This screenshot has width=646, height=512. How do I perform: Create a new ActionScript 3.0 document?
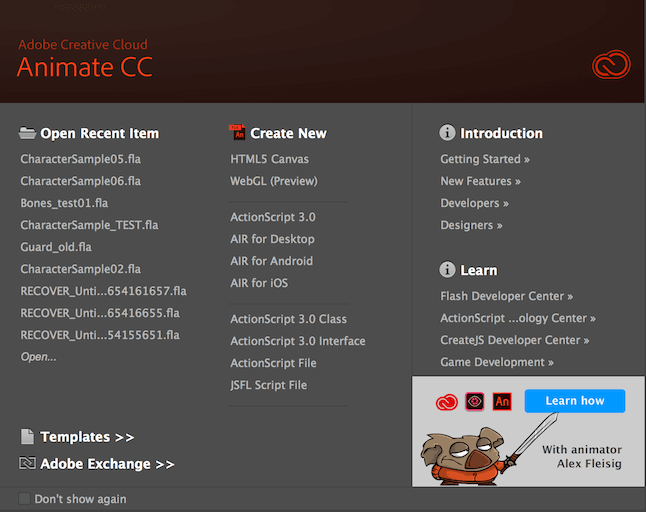coord(273,217)
